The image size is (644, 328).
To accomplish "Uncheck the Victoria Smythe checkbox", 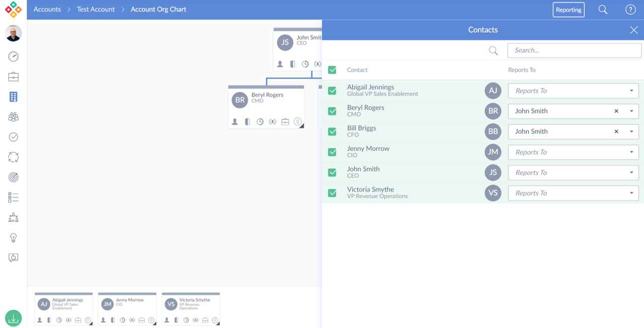I will click(x=332, y=193).
